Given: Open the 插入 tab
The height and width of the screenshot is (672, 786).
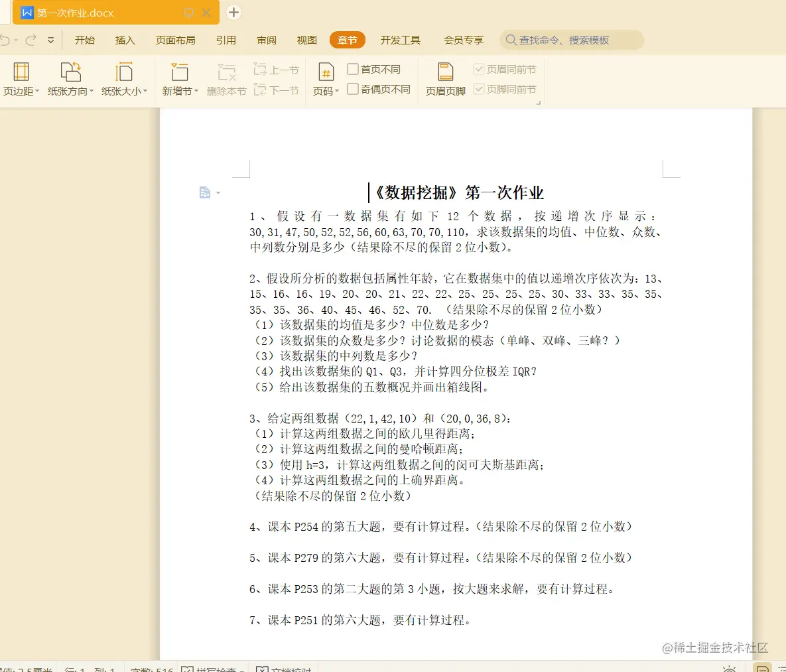Looking at the screenshot, I should click(x=125, y=40).
